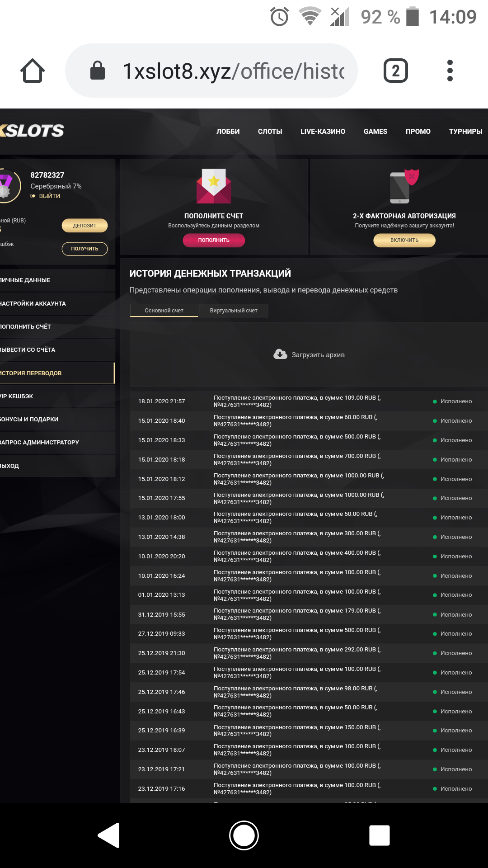Viewport: 488px width, 868px height.
Task: Open the СЛОТЫ menu item
Action: pyautogui.click(x=270, y=132)
